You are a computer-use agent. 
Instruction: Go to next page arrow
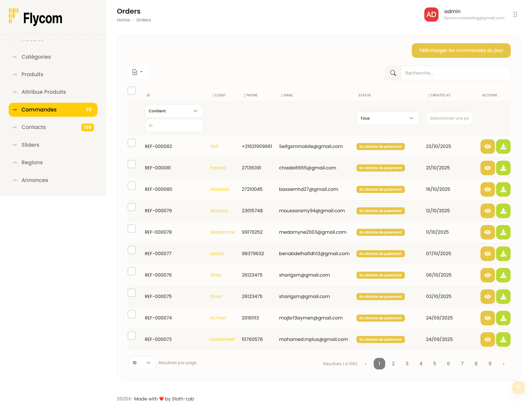click(504, 364)
